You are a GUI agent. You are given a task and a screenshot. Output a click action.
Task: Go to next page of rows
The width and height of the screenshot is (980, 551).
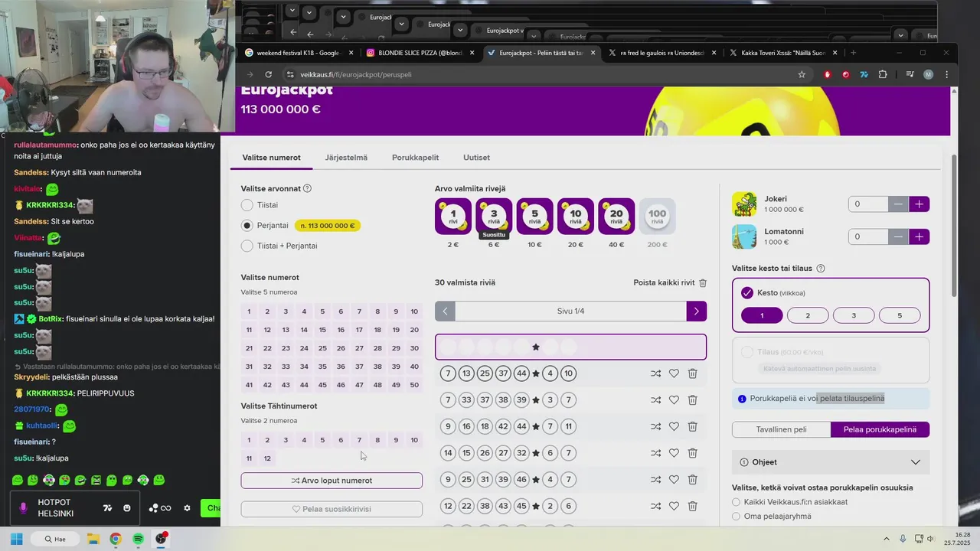click(697, 311)
